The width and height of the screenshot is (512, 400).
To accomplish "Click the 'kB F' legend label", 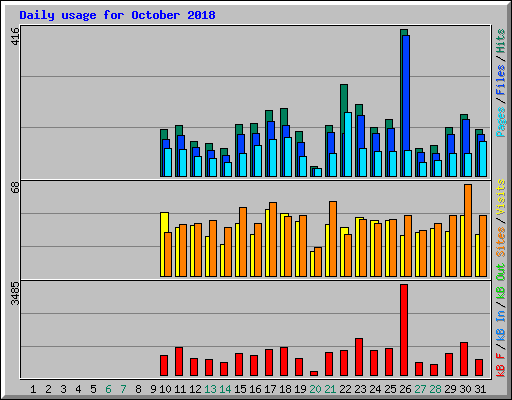I will coord(501,364).
